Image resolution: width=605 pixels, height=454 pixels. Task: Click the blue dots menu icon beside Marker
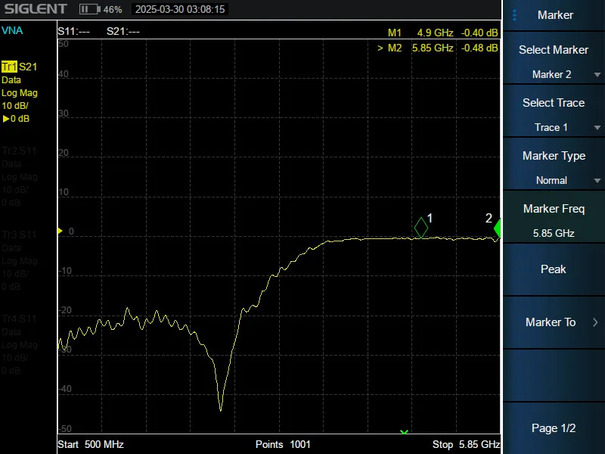pos(514,15)
